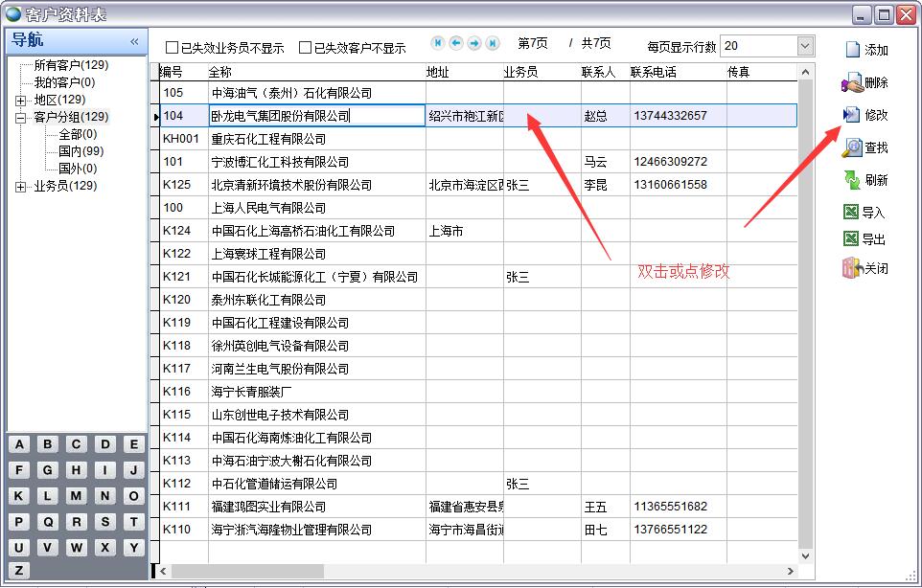Viewport: 922px width, 588px height.
Task: Enable 已失效业务员不显示 checkbox
Action: 173,47
